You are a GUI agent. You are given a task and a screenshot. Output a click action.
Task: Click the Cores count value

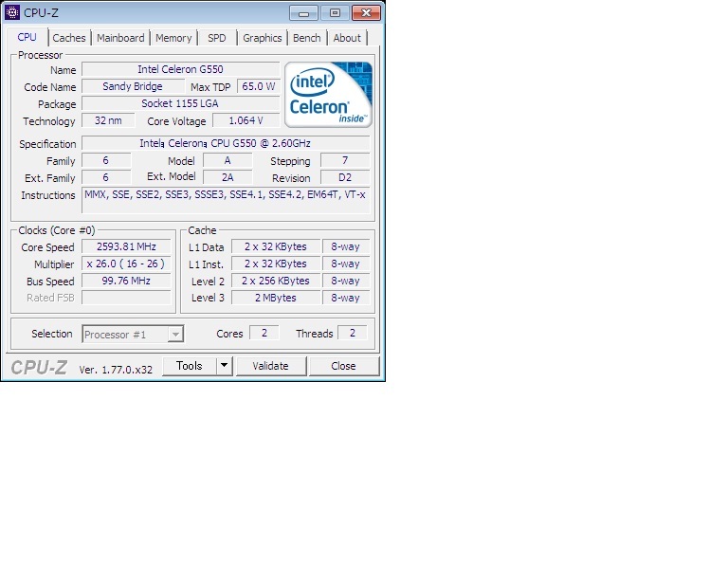(264, 333)
